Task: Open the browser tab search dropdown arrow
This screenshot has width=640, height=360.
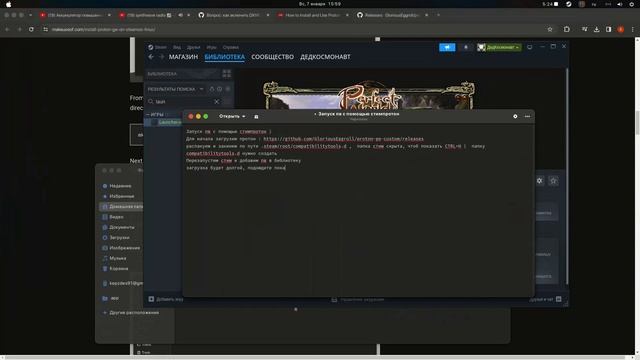Action: [30, 15]
